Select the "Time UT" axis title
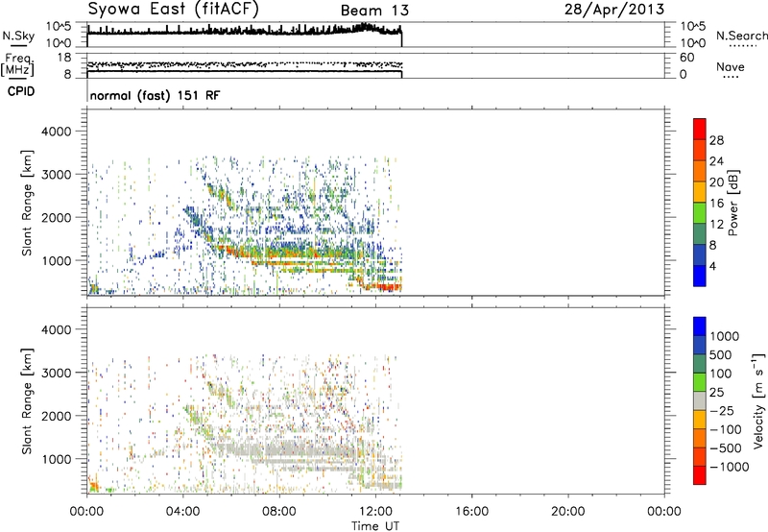Screen dimensions: 768x532 pyautogui.click(x=375, y=526)
